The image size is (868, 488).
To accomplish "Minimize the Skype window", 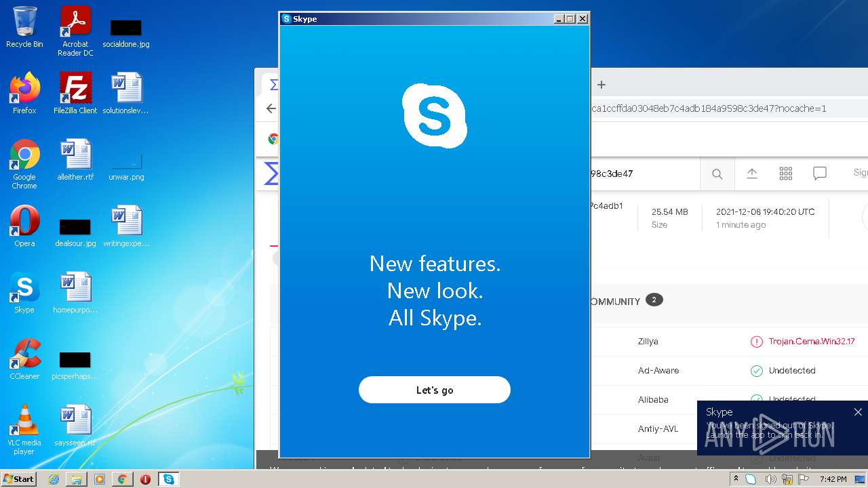I will click(559, 19).
